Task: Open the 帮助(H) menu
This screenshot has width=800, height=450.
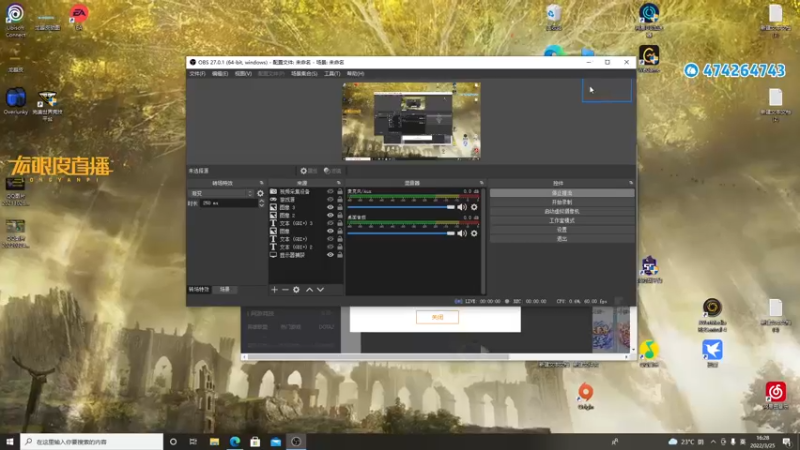Action: [356, 73]
